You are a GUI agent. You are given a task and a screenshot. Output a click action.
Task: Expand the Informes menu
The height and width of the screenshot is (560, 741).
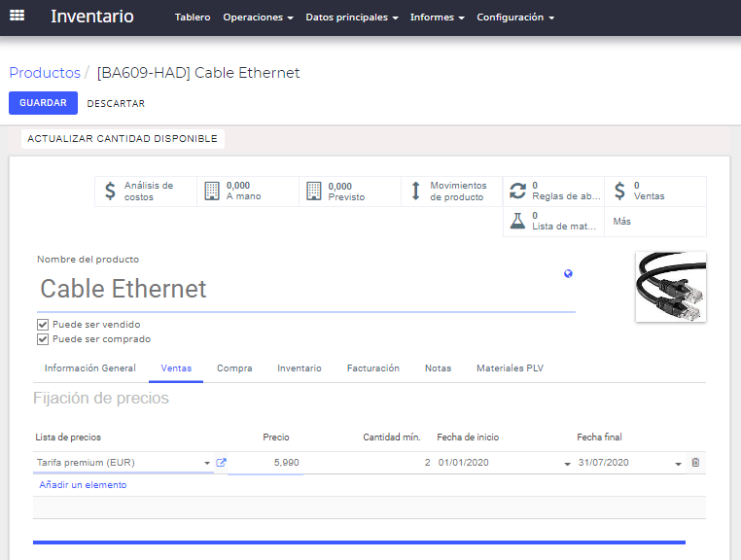coord(438,17)
